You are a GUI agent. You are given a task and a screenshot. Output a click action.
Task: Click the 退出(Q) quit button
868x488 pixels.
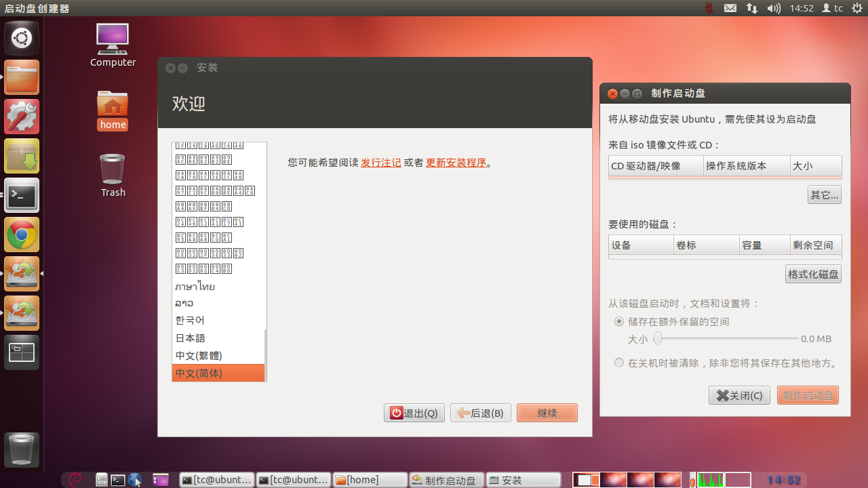tap(414, 413)
